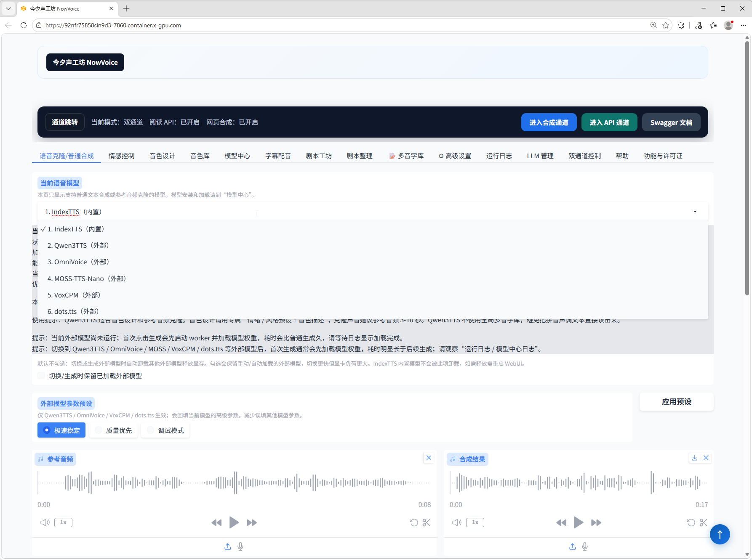Image resolution: width=752 pixels, height=560 pixels.
Task: Mute the reference audio volume icon
Action: [45, 523]
